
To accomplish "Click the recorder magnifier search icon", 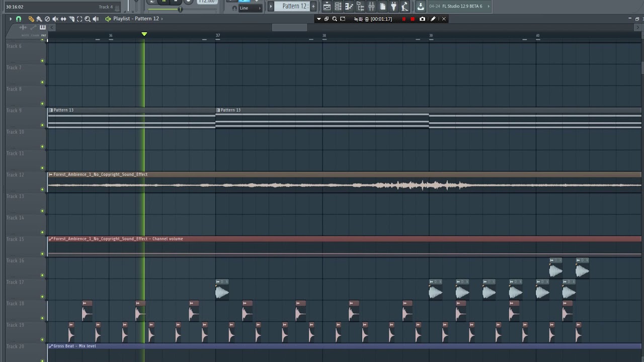I will click(335, 19).
